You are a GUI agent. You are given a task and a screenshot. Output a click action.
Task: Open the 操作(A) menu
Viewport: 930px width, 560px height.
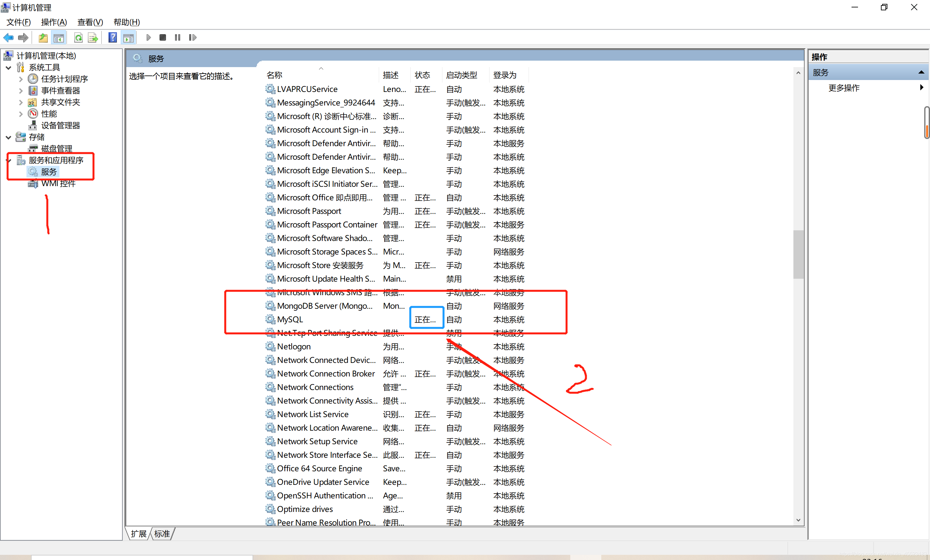coord(54,22)
